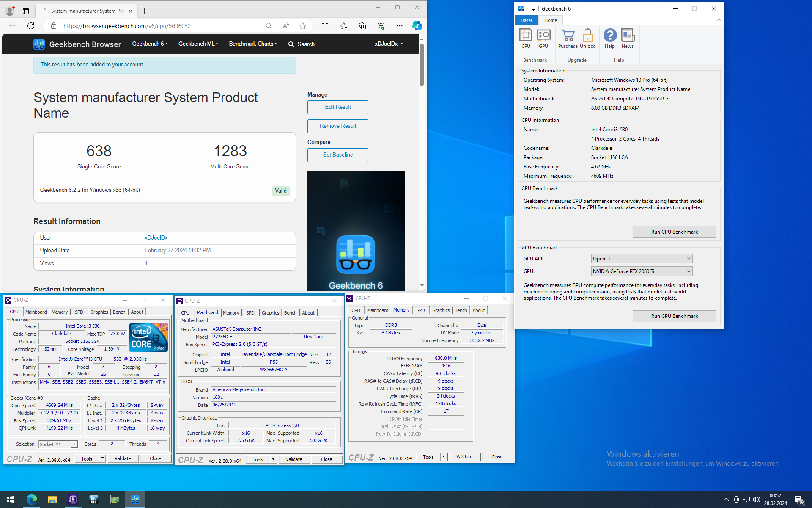Click the browser refresh icon
The height and width of the screenshot is (508, 812).
pyautogui.click(x=31, y=26)
